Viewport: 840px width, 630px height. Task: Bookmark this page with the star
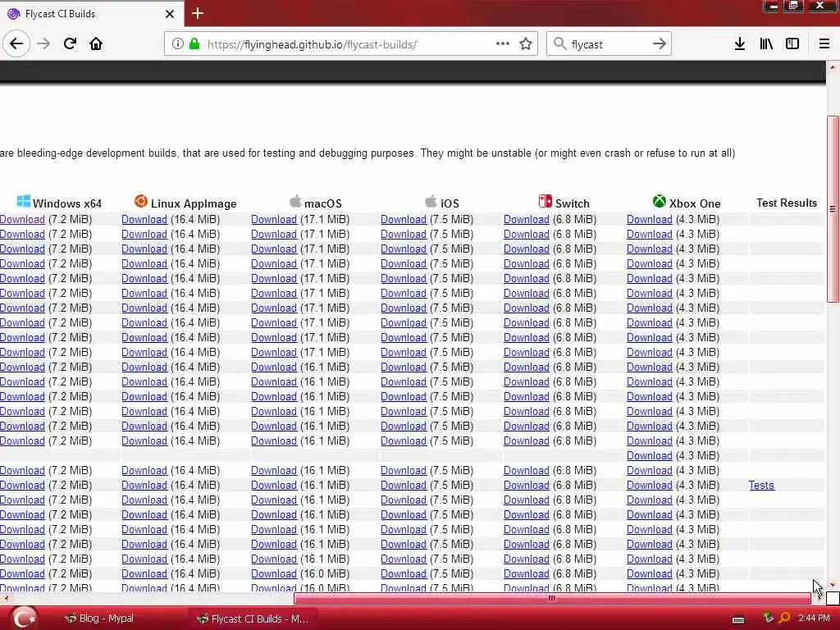point(526,44)
